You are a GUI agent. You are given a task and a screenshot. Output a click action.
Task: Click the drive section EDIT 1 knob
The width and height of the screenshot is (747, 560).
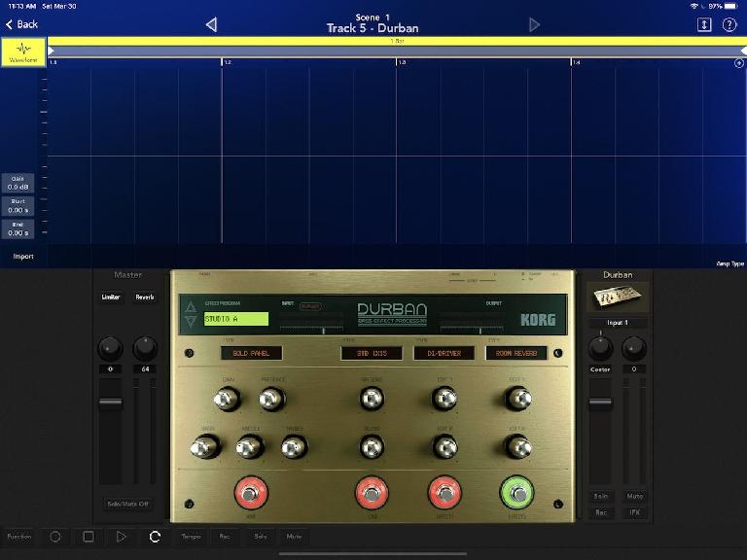[445, 399]
